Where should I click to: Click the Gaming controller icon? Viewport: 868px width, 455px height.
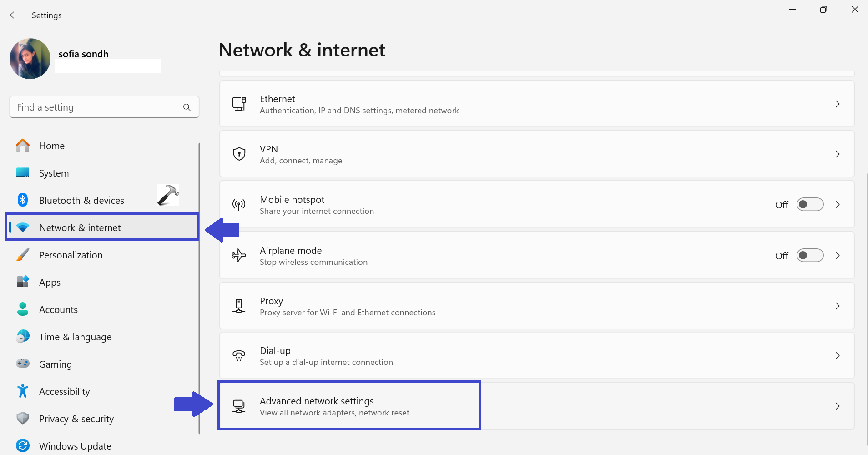pos(23,364)
